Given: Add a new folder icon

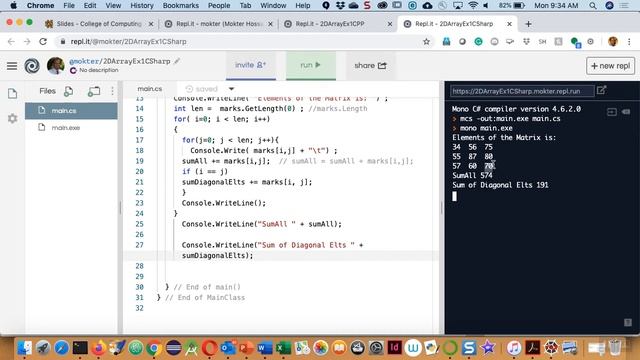Looking at the screenshot, I should tap(94, 91).
